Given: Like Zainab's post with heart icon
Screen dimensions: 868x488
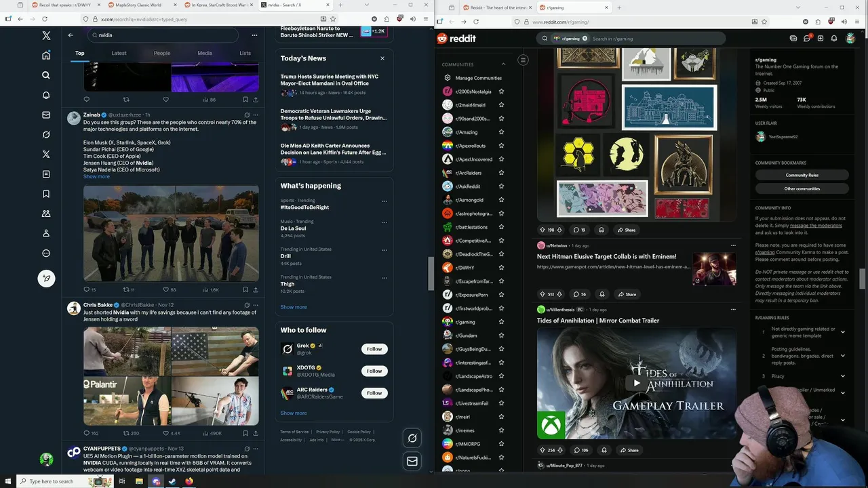Looking at the screenshot, I should click(x=165, y=289).
